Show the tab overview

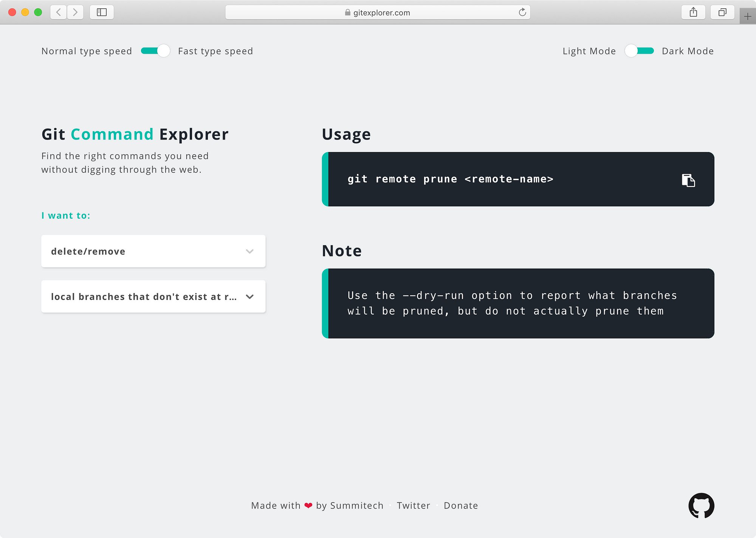click(x=722, y=12)
